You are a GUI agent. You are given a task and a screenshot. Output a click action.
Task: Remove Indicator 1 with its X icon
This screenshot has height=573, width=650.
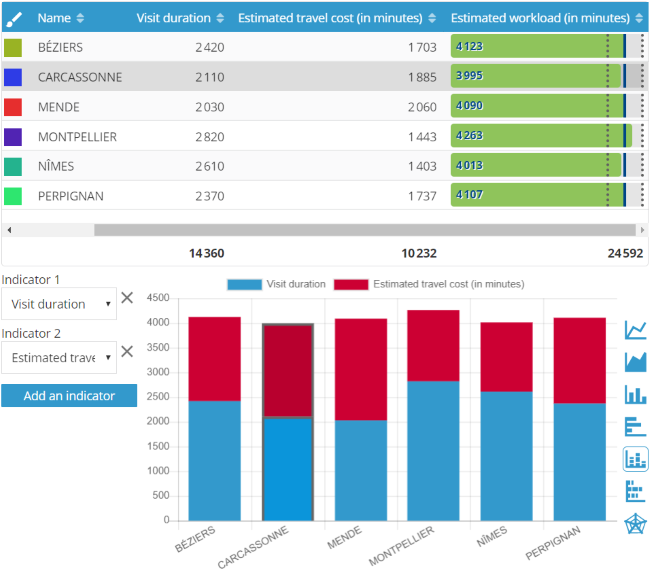(126, 297)
